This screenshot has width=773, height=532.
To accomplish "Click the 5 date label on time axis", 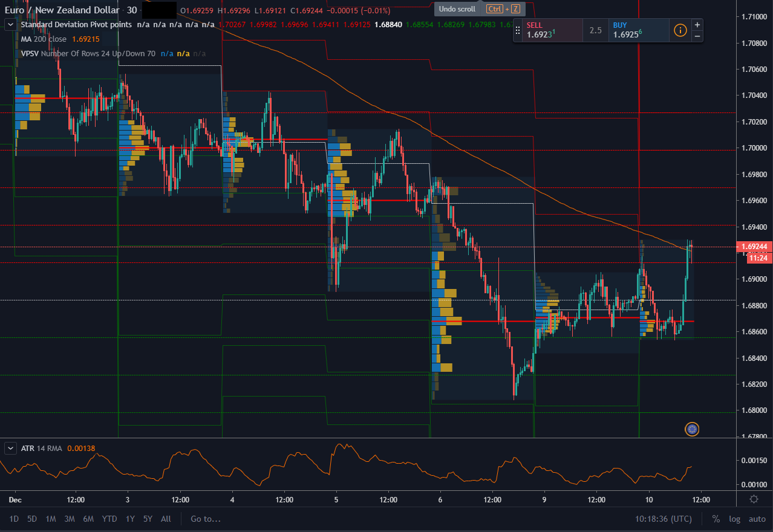I will click(x=336, y=500).
